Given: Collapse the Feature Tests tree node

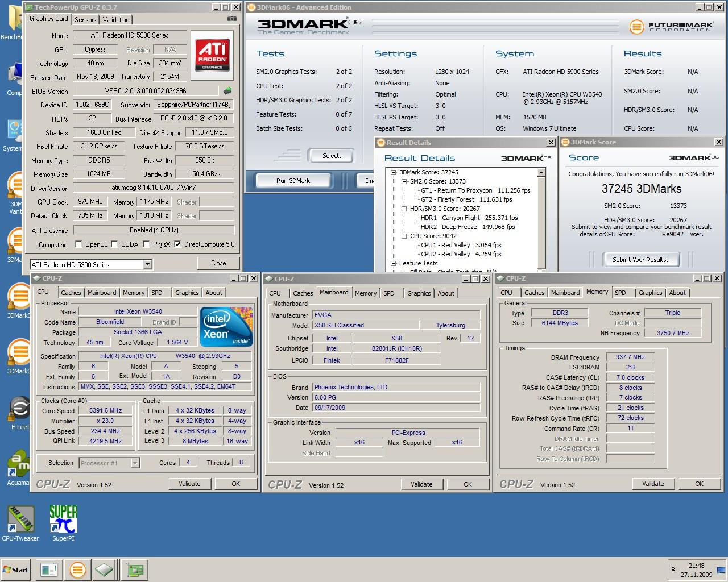Looking at the screenshot, I should tap(393, 263).
